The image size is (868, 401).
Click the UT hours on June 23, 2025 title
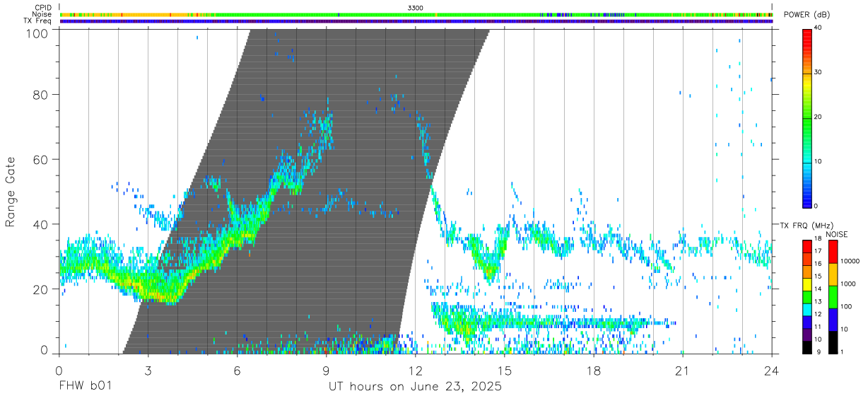click(x=415, y=387)
